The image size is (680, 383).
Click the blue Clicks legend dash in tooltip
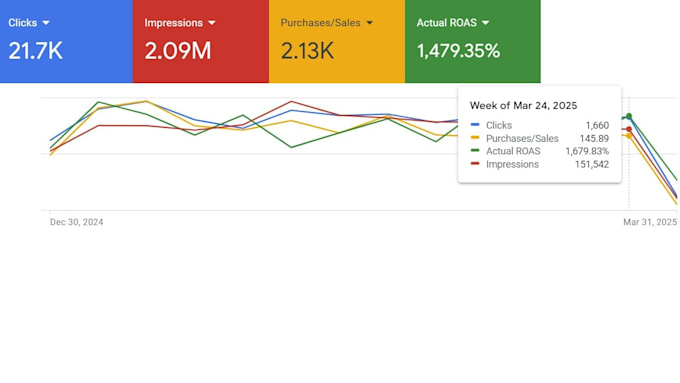coord(475,125)
